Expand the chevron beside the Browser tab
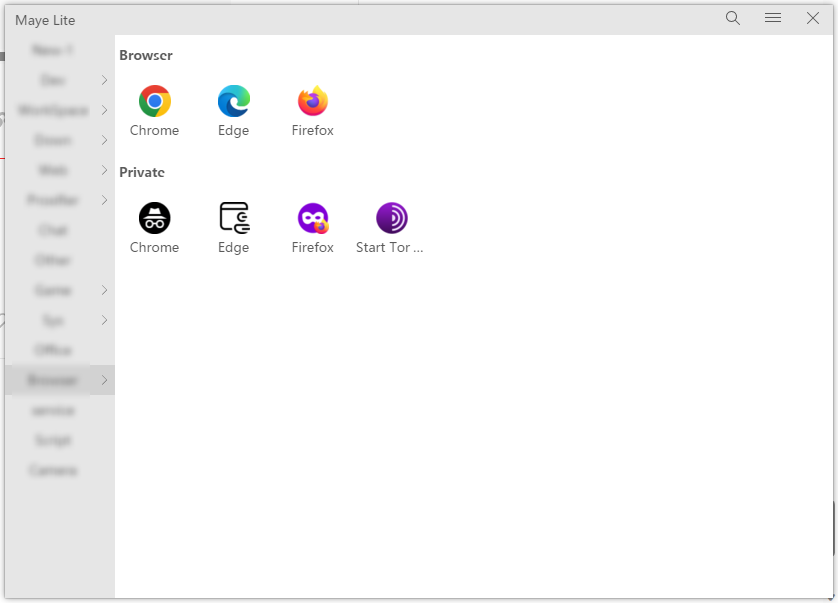838x603 pixels. coord(104,380)
